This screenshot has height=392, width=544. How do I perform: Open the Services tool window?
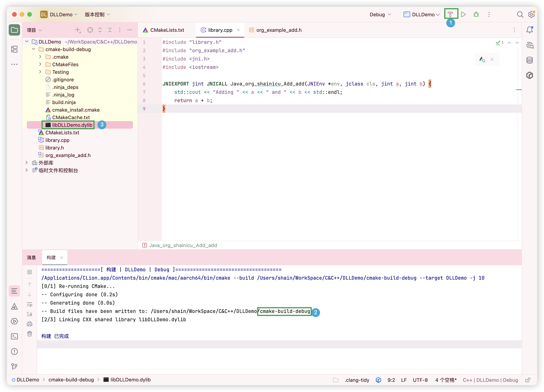[x=14, y=321]
